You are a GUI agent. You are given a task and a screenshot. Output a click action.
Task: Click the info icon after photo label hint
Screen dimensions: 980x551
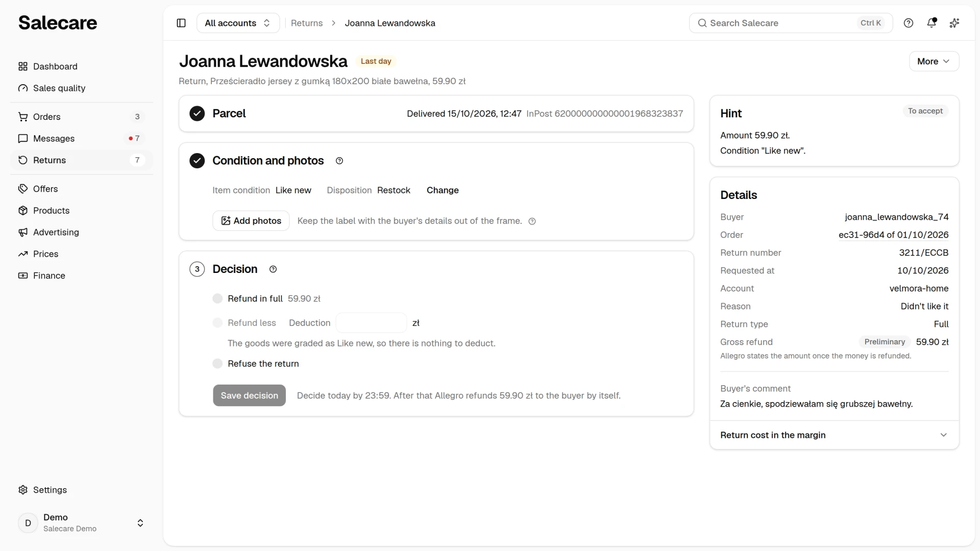(532, 221)
